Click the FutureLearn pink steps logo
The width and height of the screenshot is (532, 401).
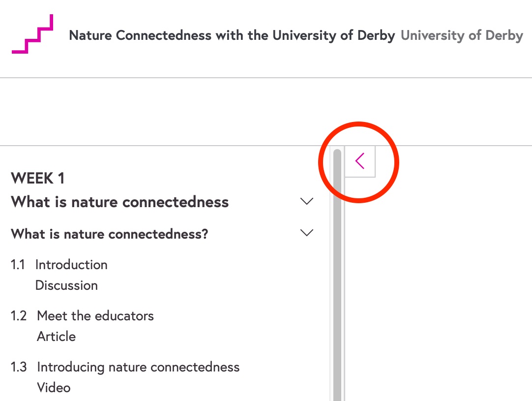pyautogui.click(x=32, y=34)
